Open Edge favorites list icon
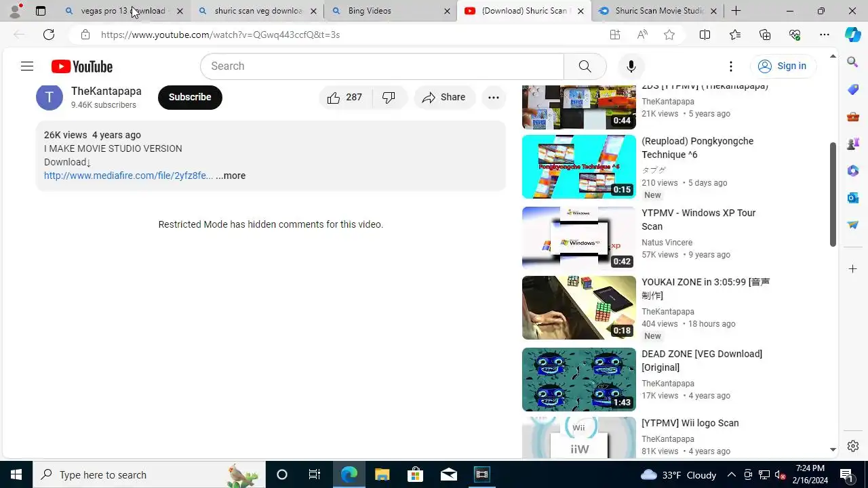This screenshot has height=488, width=868. click(x=735, y=35)
